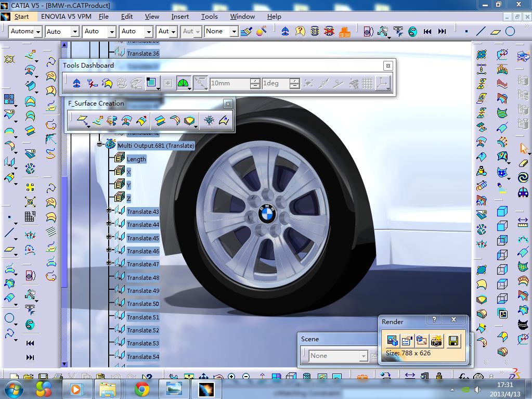Click the Render panel help question mark

tap(434, 319)
